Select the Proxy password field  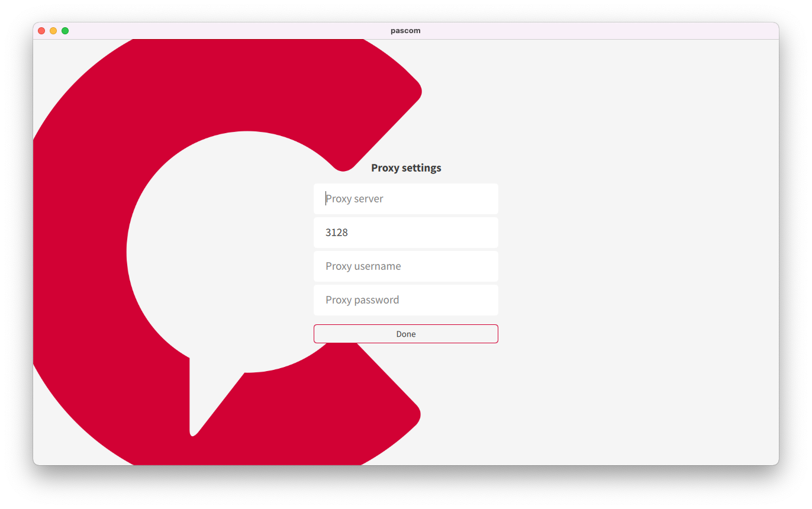click(406, 300)
